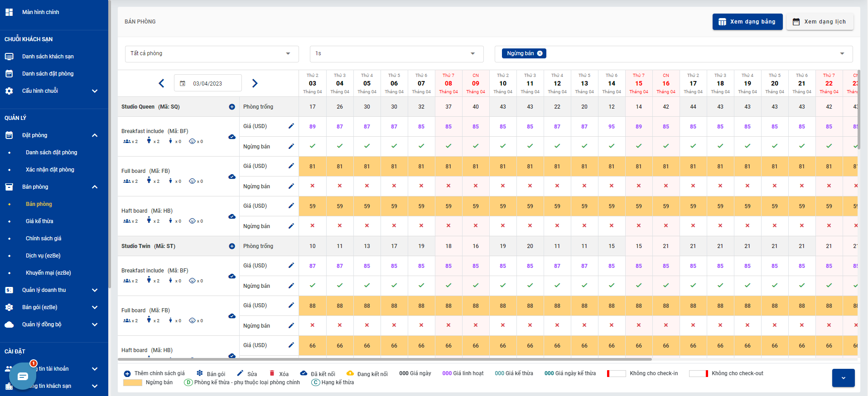This screenshot has width=868, height=396.
Task: Open Khuyến mại (ezBe) menu item
Action: pos(48,273)
